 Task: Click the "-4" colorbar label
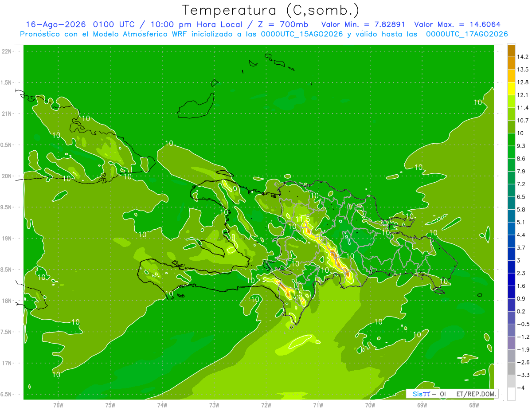tap(522, 388)
